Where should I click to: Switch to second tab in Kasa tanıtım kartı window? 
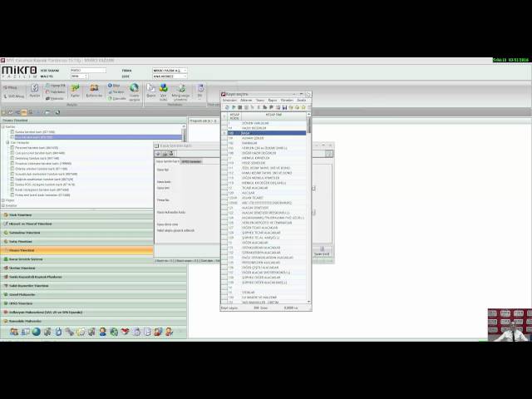coord(191,161)
